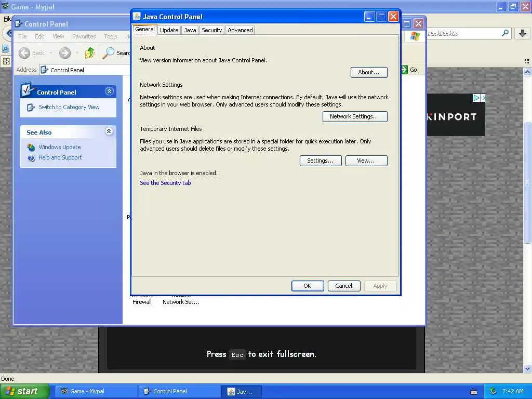
Task: Open View menu in Control Panel window
Action: (x=58, y=36)
